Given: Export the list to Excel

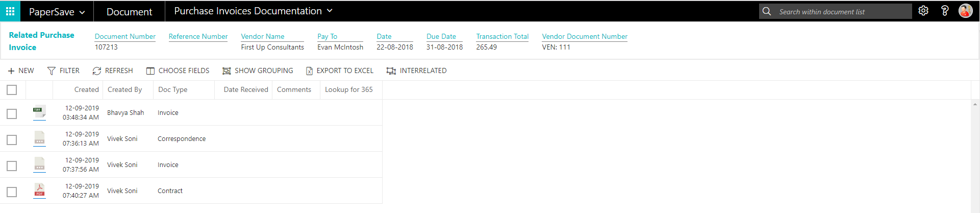Looking at the screenshot, I should click(x=340, y=70).
